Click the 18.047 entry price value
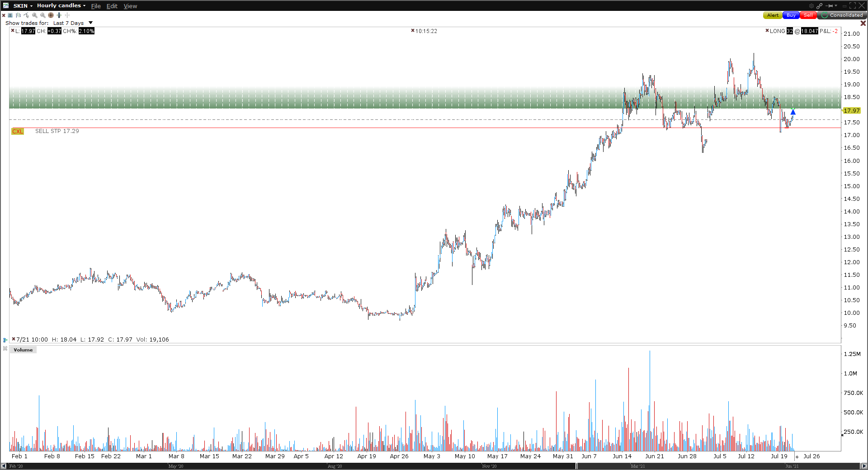The height and width of the screenshot is (470, 868). tap(810, 31)
